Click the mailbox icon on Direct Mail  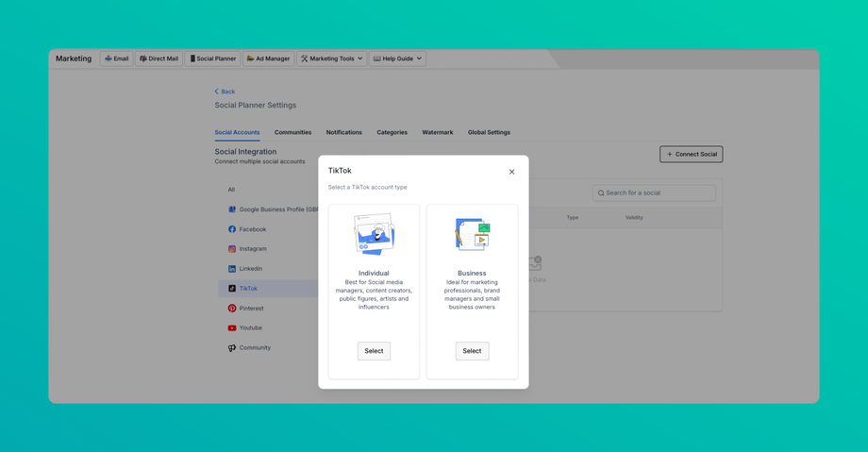tap(142, 59)
